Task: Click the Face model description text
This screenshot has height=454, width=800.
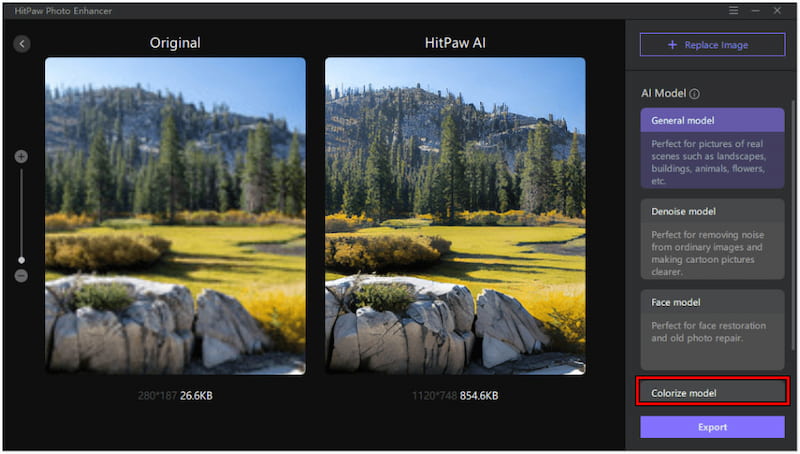Action: pyautogui.click(x=708, y=332)
